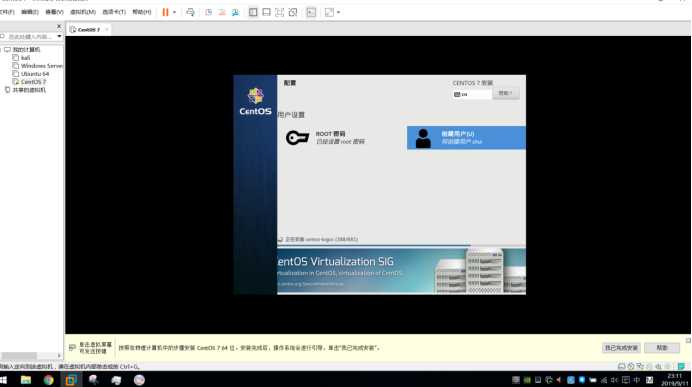Open ROOT 密码 settings in the installer

point(325,137)
